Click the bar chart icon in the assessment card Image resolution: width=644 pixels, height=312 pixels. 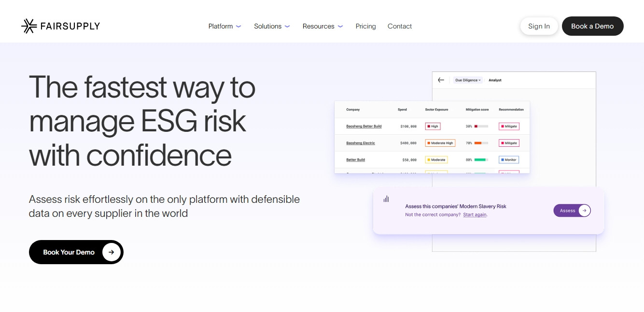(386, 199)
